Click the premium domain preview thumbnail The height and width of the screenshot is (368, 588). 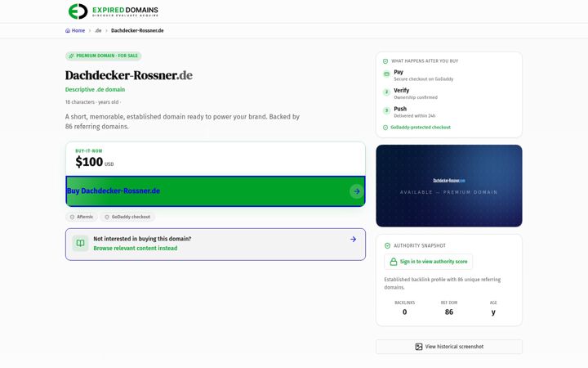click(449, 186)
